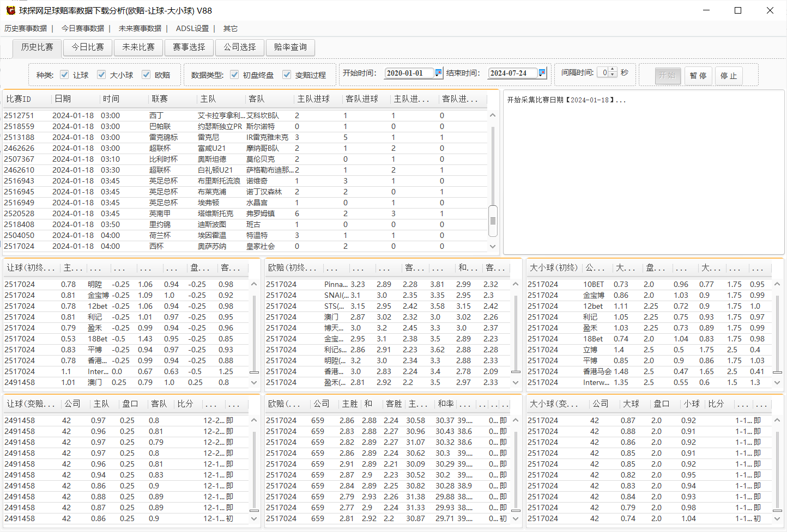The width and height of the screenshot is (787, 532).
Task: Switch to the 赔率查询 tab
Action: pyautogui.click(x=290, y=47)
